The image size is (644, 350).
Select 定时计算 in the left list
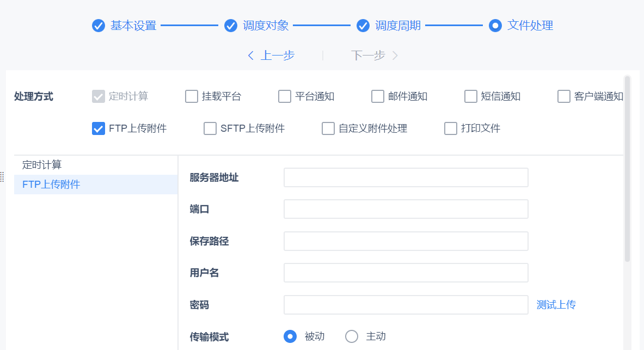tap(96, 165)
